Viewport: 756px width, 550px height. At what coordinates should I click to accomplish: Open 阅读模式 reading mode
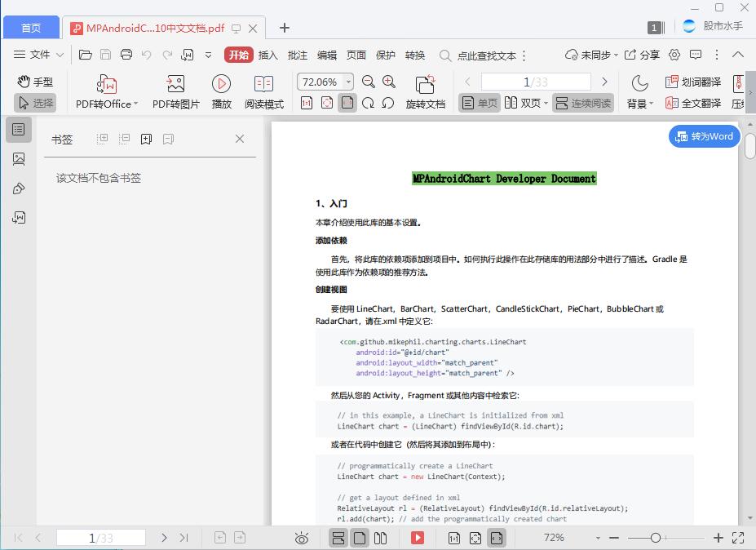pos(263,90)
